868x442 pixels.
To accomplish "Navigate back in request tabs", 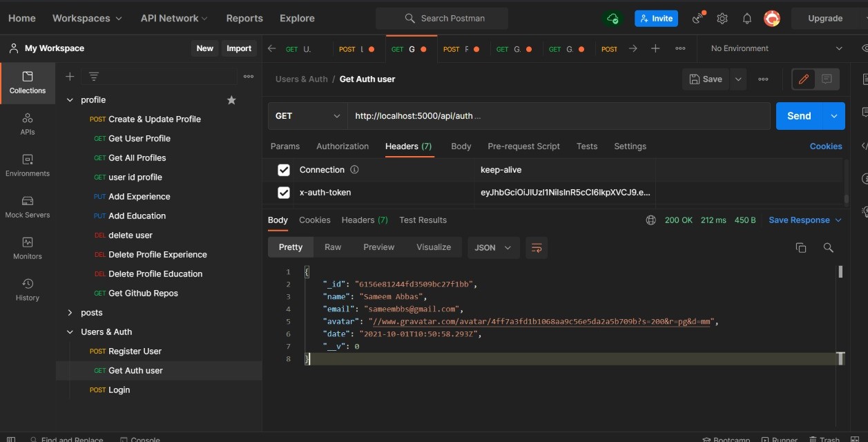I will click(271, 49).
